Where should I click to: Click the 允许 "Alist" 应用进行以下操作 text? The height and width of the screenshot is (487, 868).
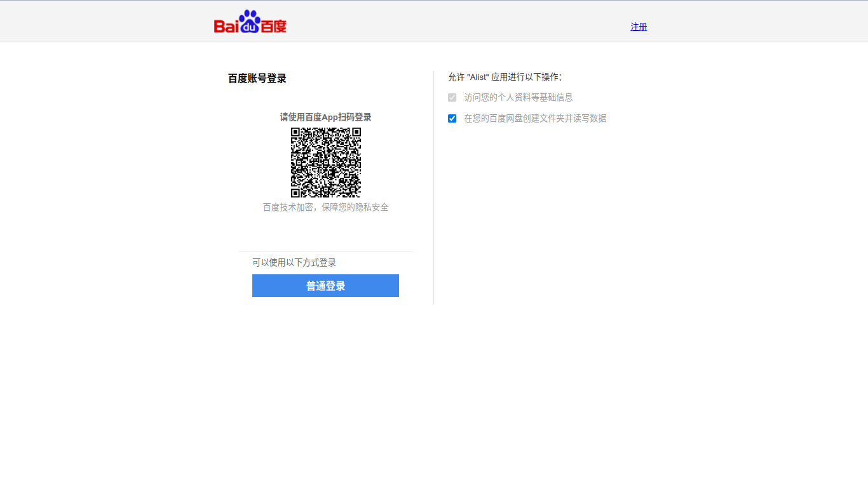[x=505, y=77]
